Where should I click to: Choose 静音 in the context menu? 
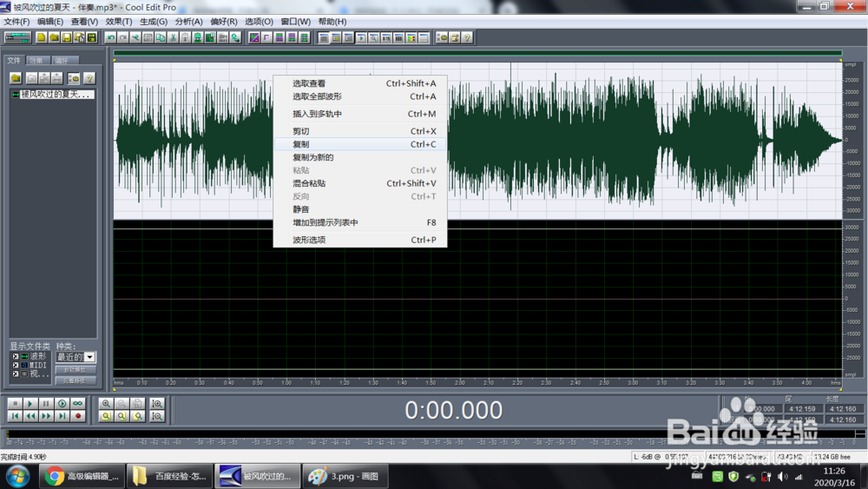(360, 209)
